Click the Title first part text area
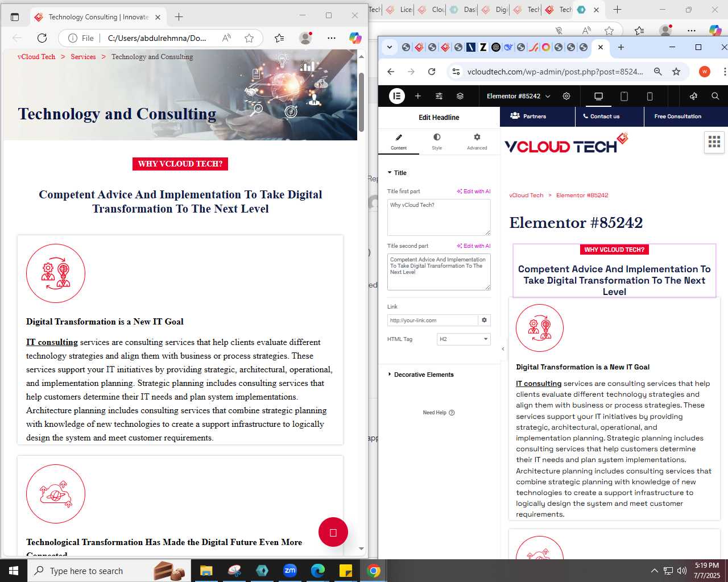Viewport: 728px width, 582px height. click(439, 217)
